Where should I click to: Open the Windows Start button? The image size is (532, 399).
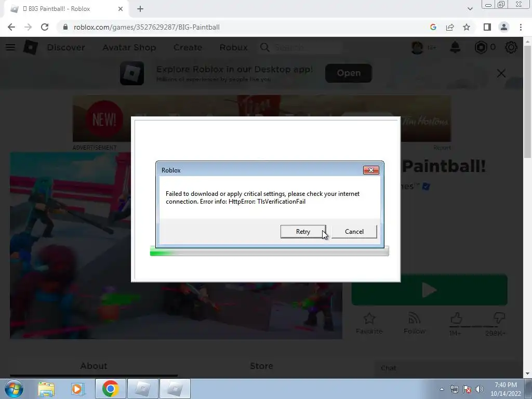click(14, 389)
